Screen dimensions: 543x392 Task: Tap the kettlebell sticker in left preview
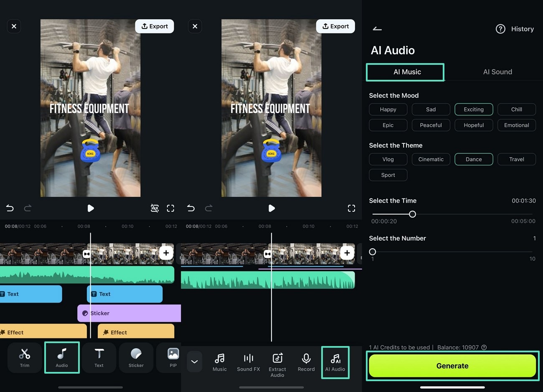click(90, 150)
